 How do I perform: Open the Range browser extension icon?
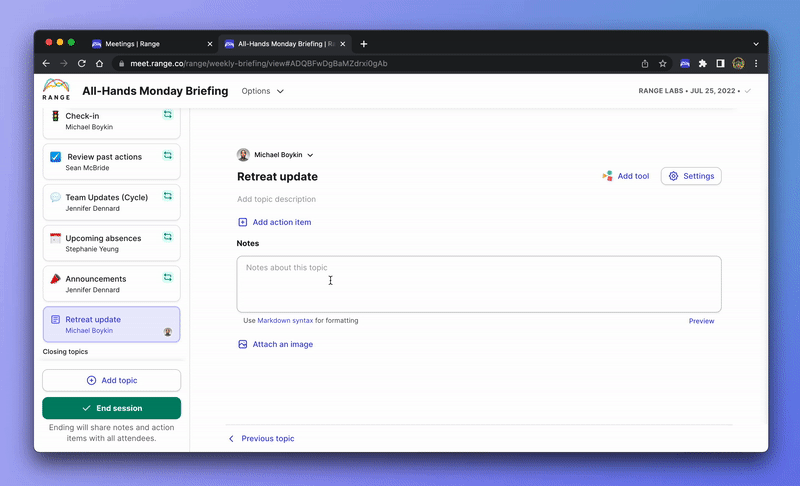pyautogui.click(x=685, y=63)
